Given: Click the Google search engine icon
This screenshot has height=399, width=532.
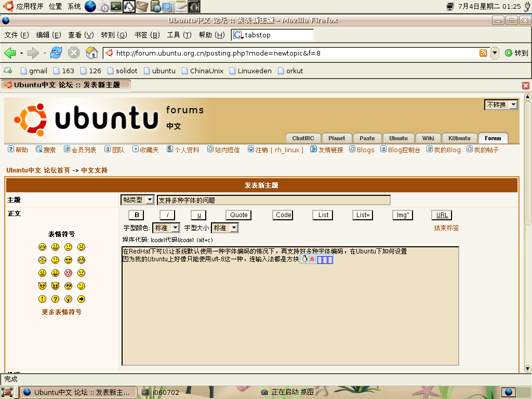Looking at the screenshot, I should pos(238,35).
